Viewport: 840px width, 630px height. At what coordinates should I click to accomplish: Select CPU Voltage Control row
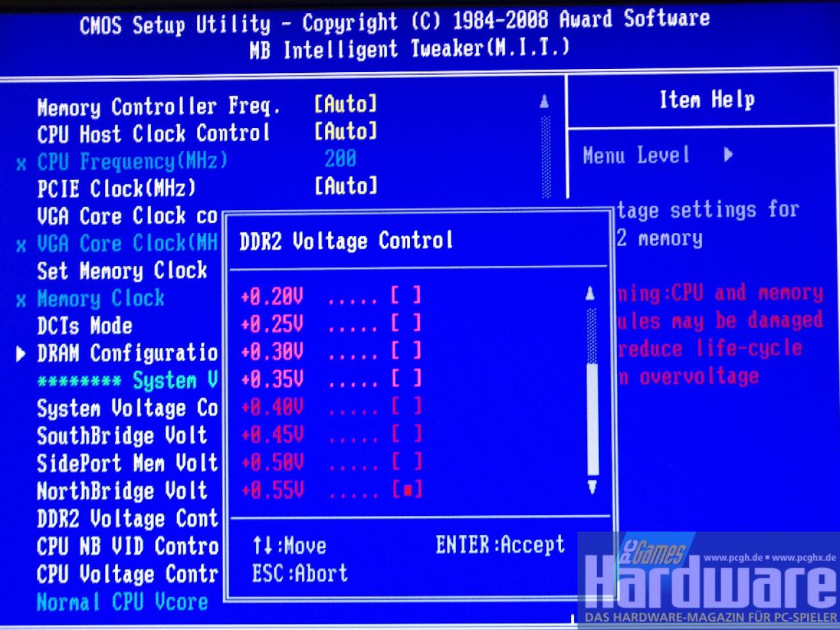tap(127, 574)
